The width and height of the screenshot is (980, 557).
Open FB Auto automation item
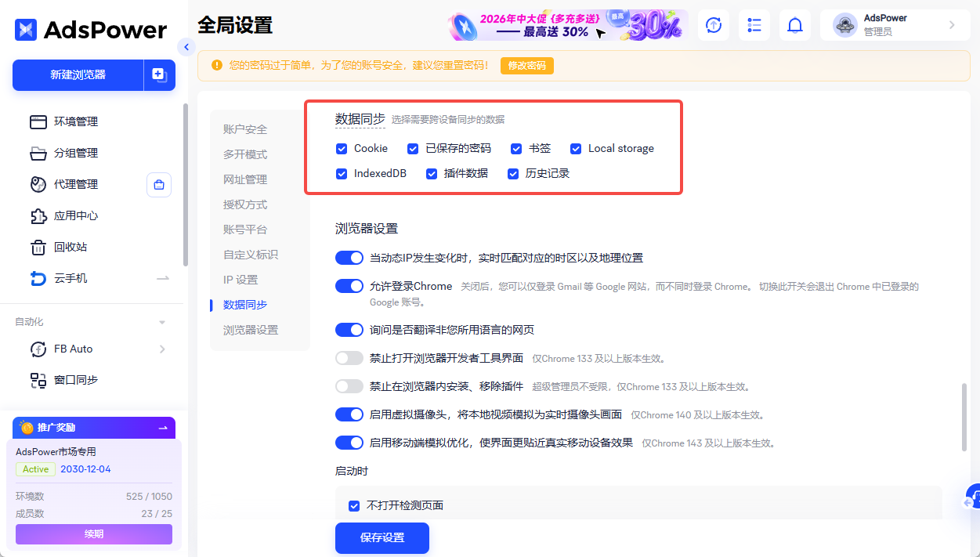click(74, 349)
